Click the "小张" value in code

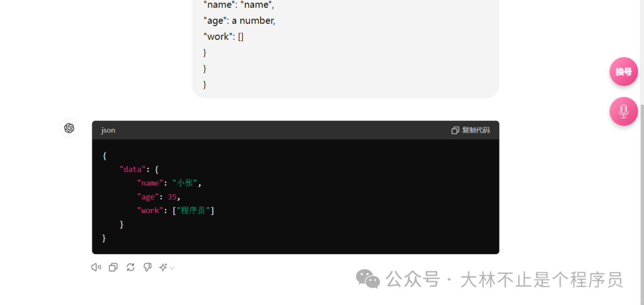click(185, 183)
